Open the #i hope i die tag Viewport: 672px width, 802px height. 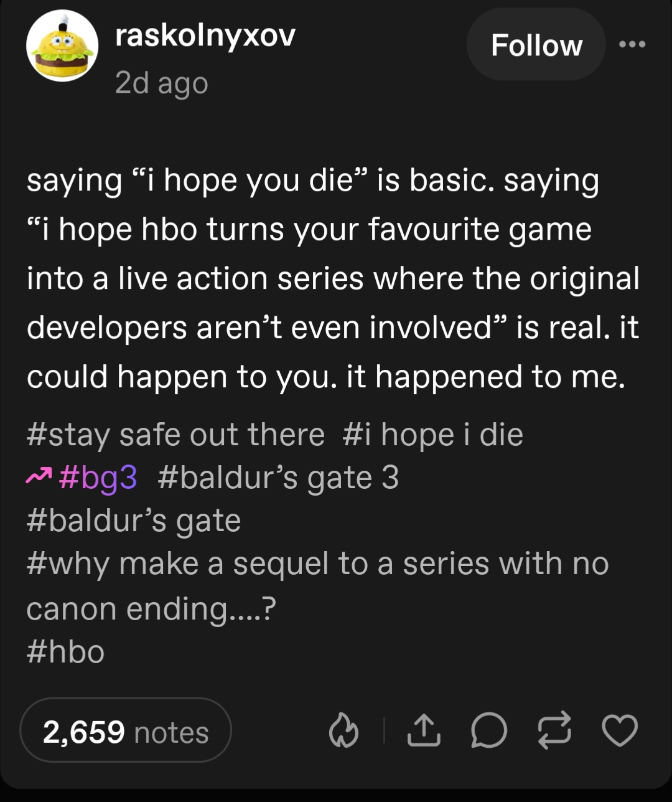(432, 435)
